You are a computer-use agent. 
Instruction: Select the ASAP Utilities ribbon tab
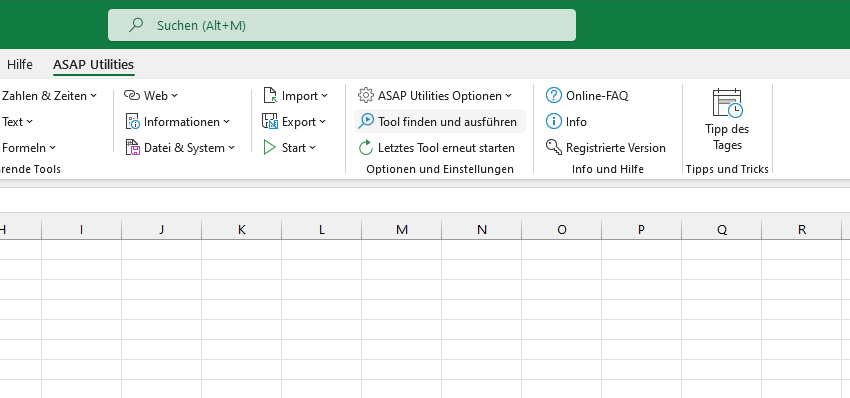pyautogui.click(x=93, y=65)
